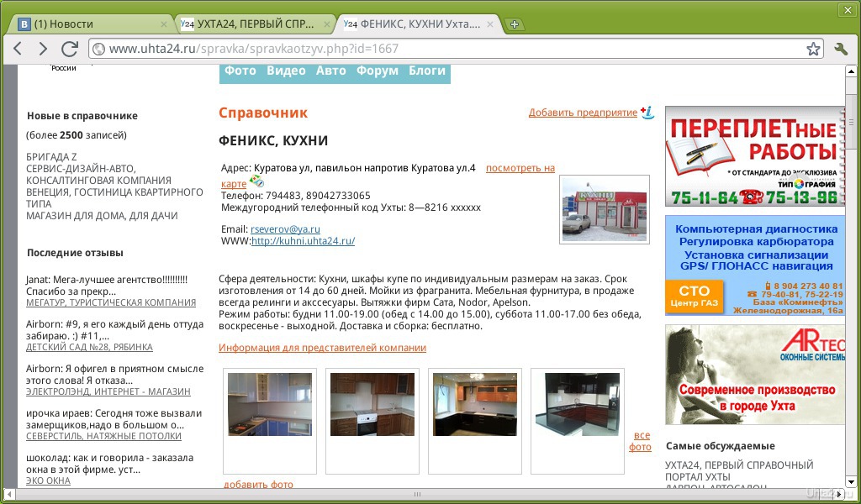
Task: Open a new tab with the plus button
Action: [x=515, y=24]
